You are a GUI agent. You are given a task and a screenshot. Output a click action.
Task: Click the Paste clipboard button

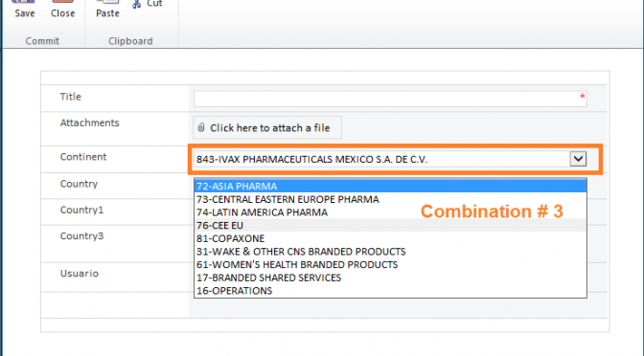(107, 10)
